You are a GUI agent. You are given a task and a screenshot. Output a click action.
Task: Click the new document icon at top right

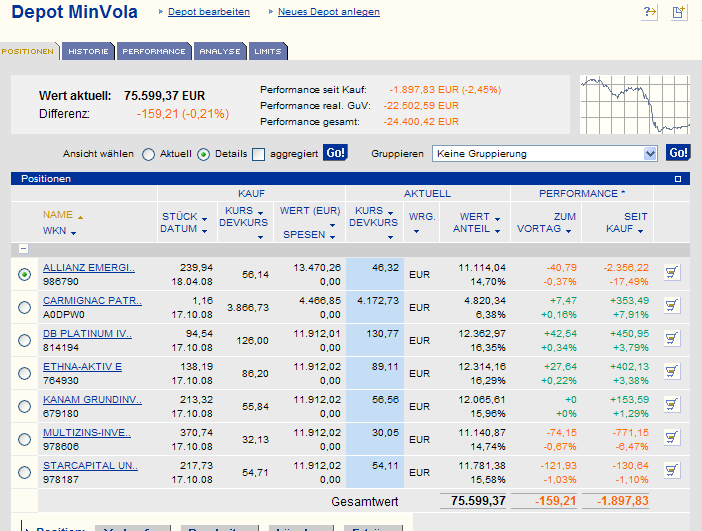(678, 12)
